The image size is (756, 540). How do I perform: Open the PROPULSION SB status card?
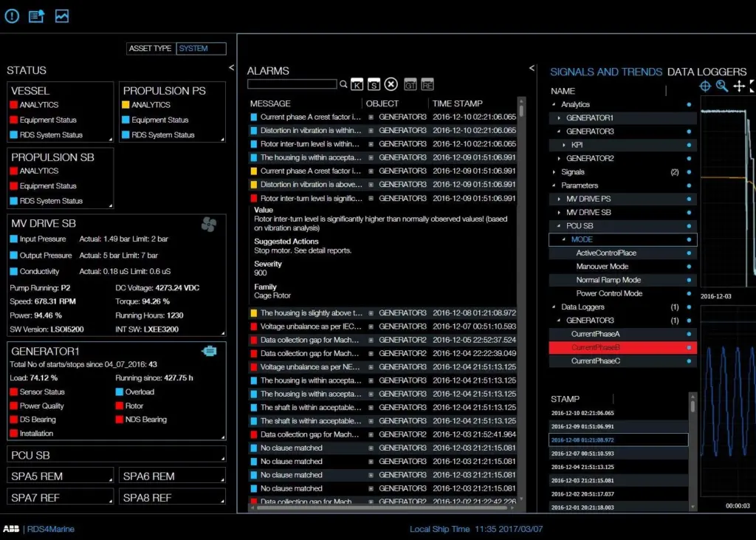(x=61, y=178)
